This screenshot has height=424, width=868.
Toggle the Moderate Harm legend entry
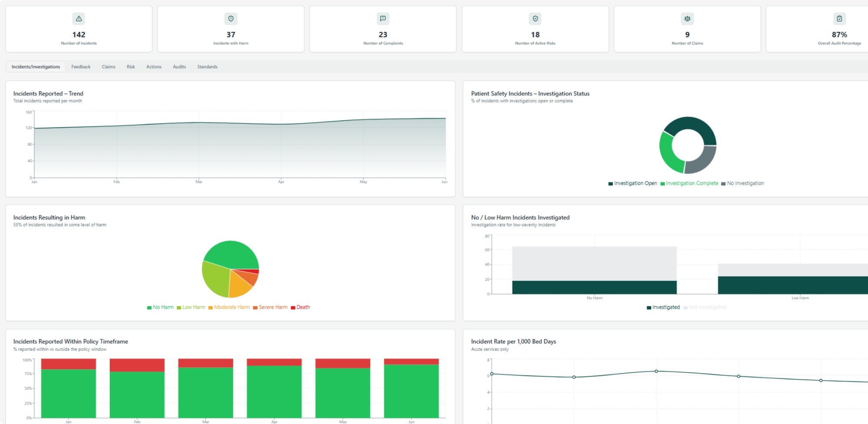click(229, 307)
